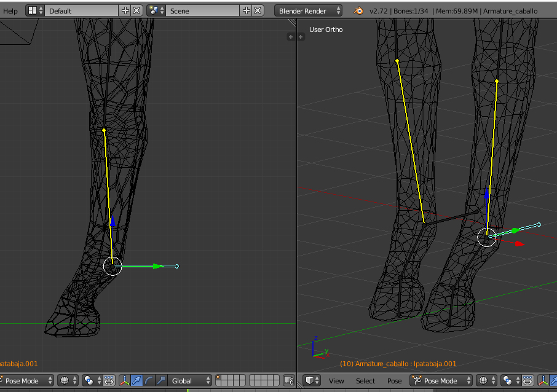Toggle manipulate center points button in left viewport
This screenshot has height=392, width=557.
(108, 381)
